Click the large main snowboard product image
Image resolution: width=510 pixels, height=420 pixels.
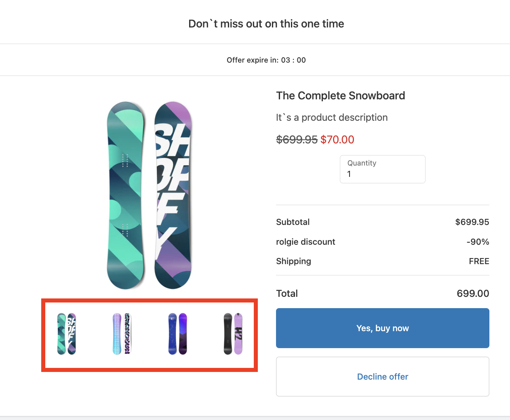pyautogui.click(x=149, y=195)
